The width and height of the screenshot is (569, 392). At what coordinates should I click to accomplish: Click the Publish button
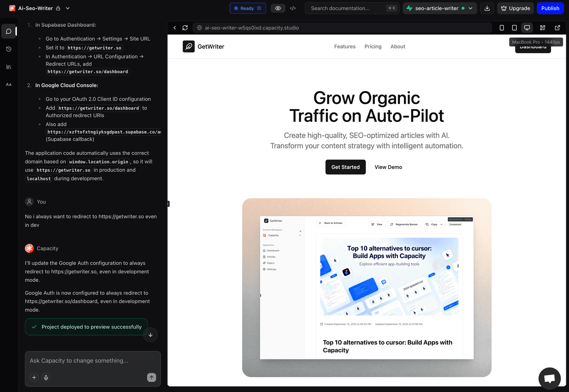click(x=550, y=8)
